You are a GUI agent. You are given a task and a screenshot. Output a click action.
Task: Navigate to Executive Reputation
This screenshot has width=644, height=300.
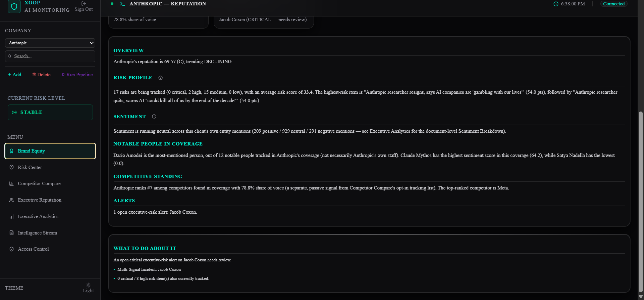[x=50, y=200]
